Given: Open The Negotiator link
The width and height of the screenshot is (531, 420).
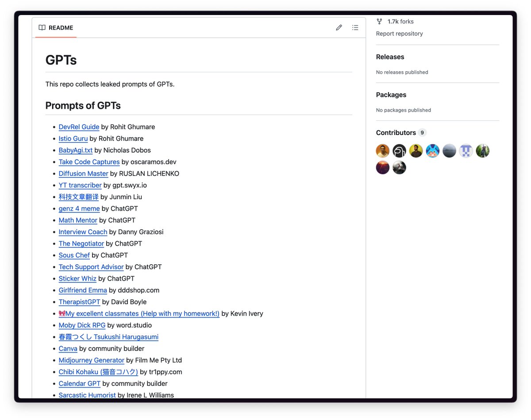Looking at the screenshot, I should tap(81, 244).
